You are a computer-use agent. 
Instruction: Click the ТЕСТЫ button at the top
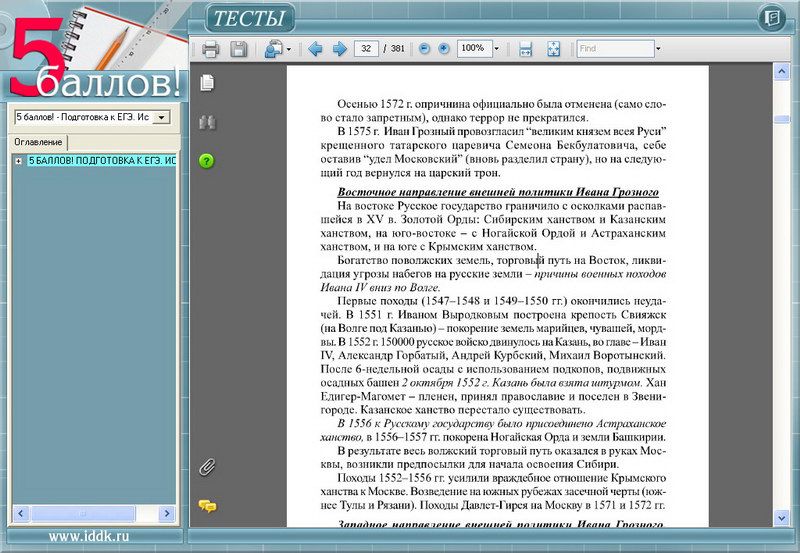tap(249, 17)
